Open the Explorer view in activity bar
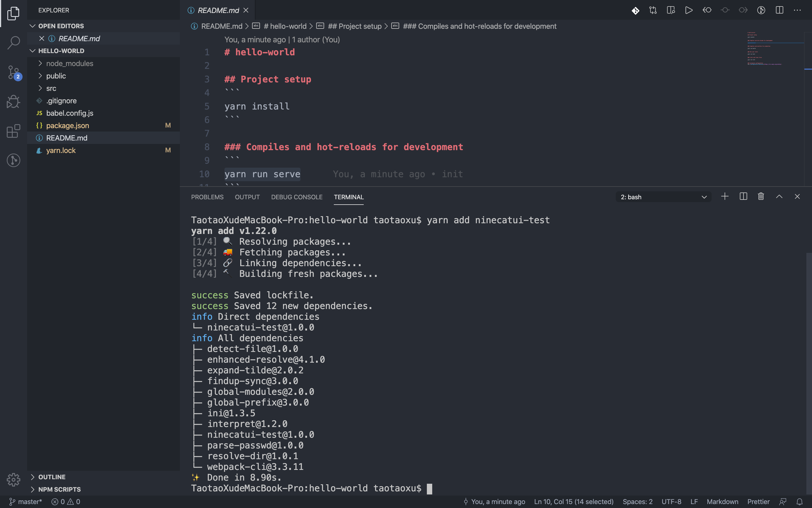This screenshot has width=812, height=508. [x=14, y=14]
